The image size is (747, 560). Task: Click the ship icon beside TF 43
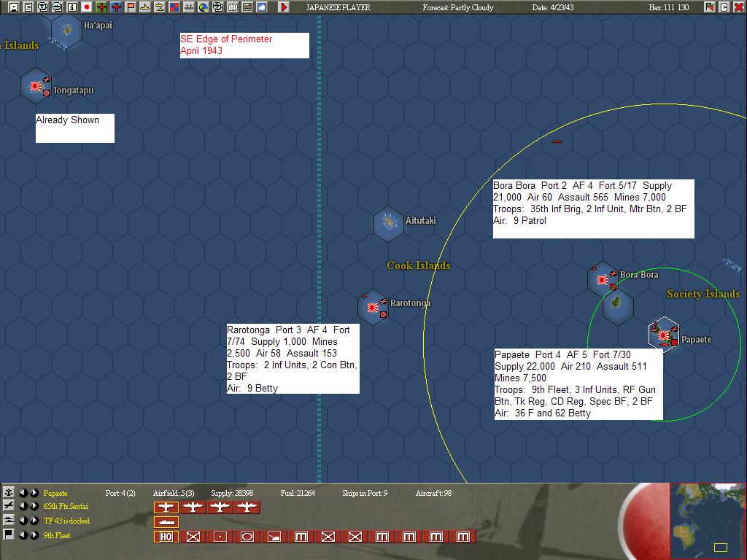tap(8, 520)
